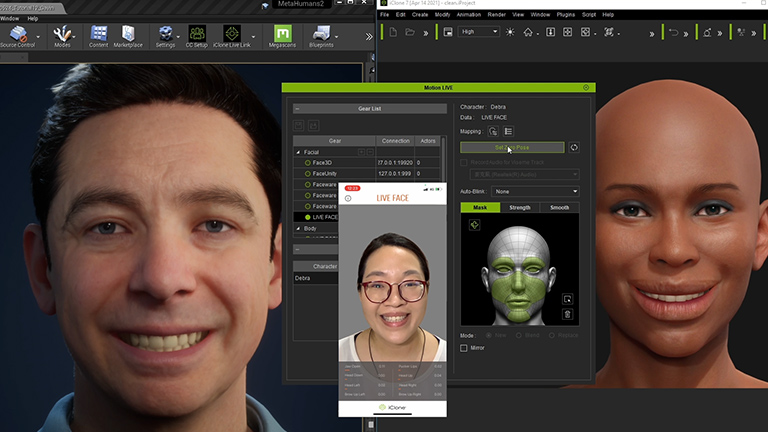This screenshot has width=768, height=432.
Task: Click iClone vertical fit view icon
Action: click(x=551, y=32)
